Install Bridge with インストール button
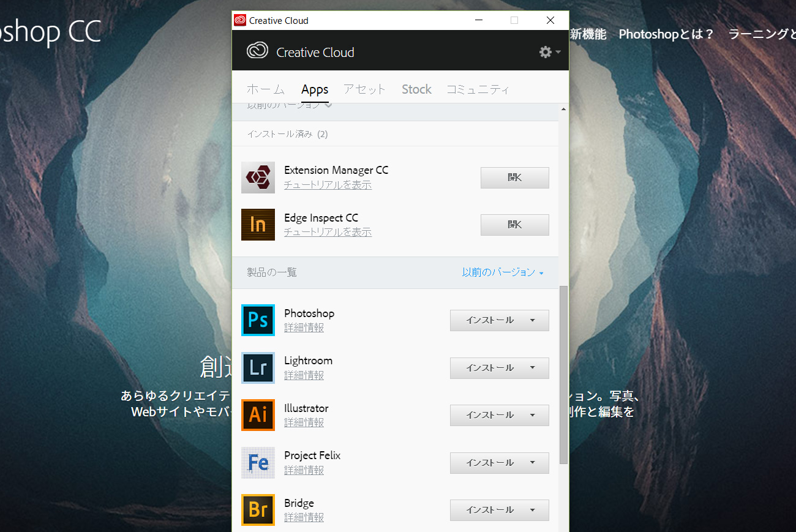Screen dimensions: 796x532 489,510
